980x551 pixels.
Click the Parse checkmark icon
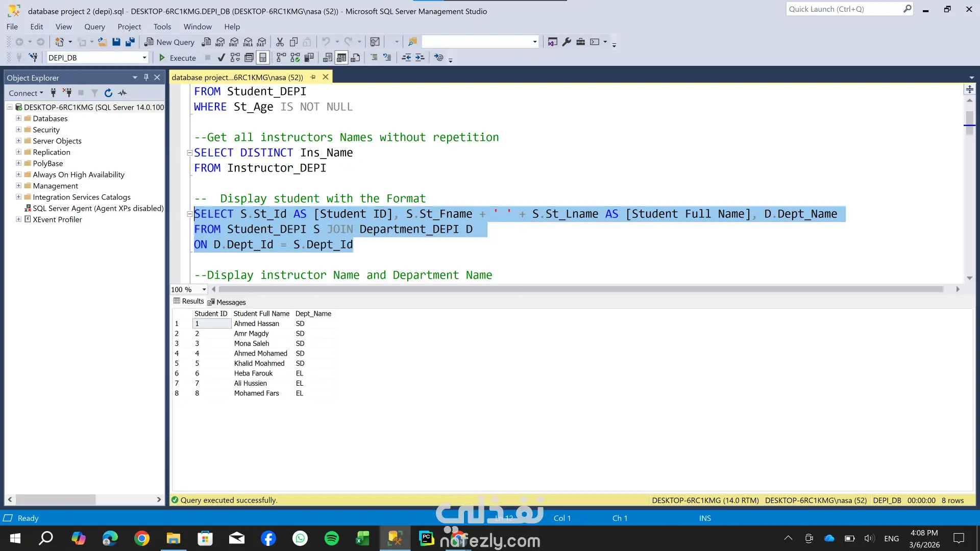click(221, 58)
